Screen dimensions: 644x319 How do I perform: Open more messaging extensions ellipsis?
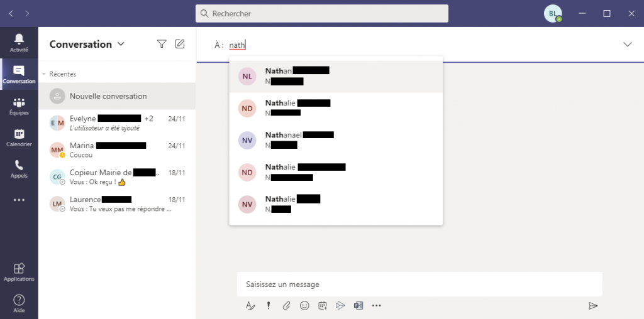(x=377, y=305)
